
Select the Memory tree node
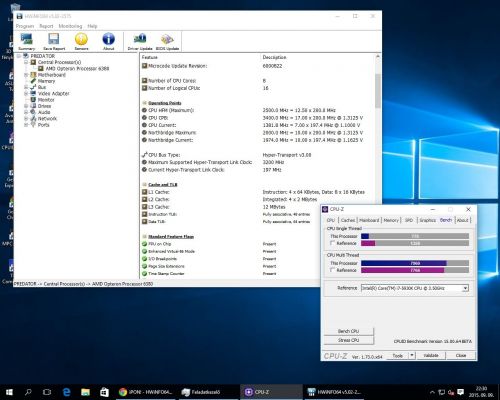pyautogui.click(x=46, y=81)
